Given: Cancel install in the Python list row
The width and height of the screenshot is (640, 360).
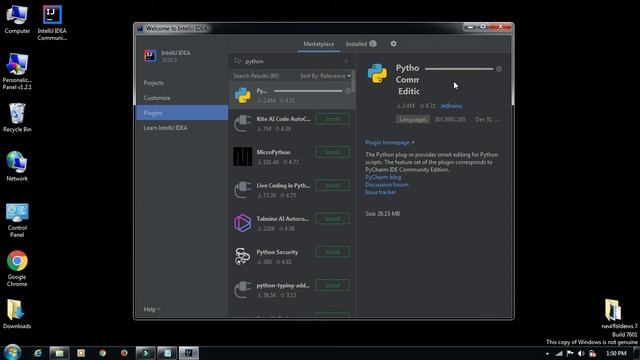Looking at the screenshot, I should [348, 91].
